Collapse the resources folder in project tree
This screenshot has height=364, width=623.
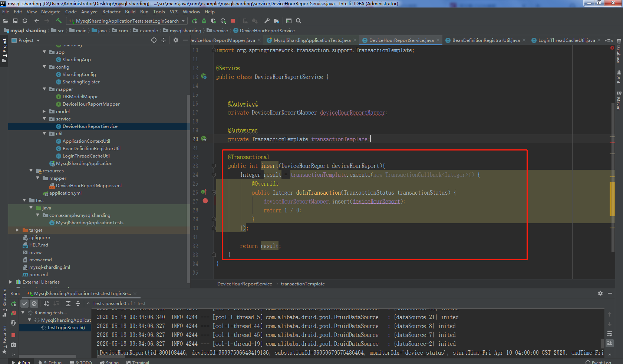click(31, 171)
